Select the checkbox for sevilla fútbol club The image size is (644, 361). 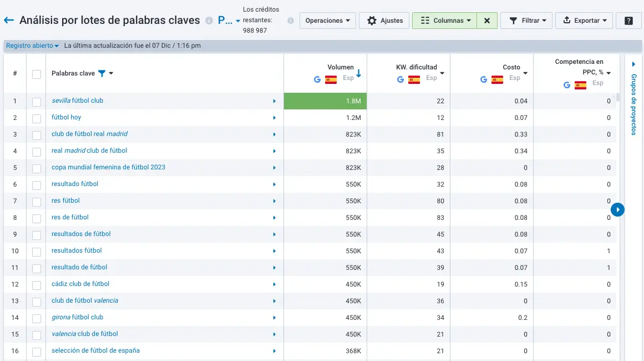36,101
